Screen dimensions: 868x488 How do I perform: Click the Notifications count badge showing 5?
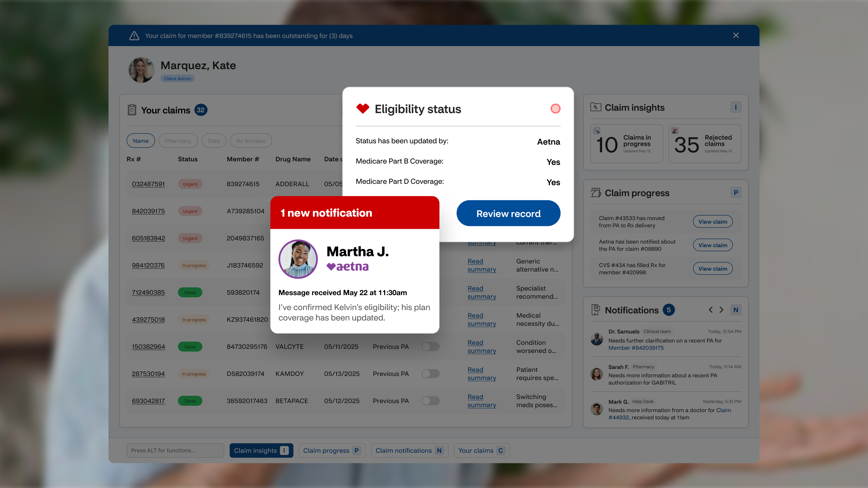pos(668,310)
